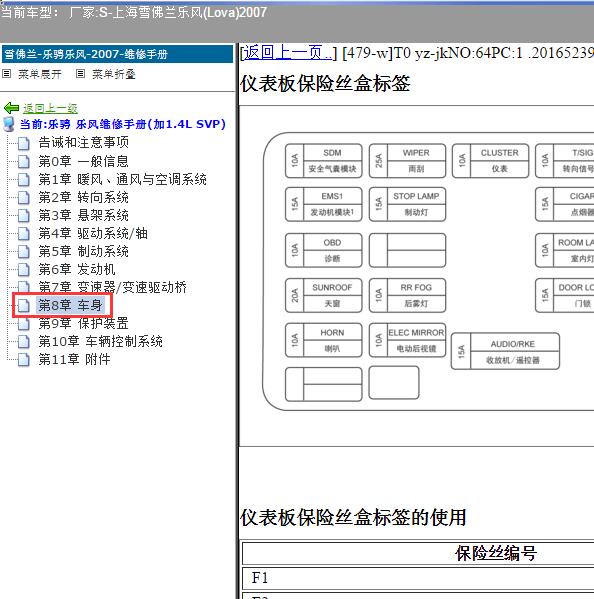Screen dimensions: 594x599
Task: Open 第1章 暖风、通风与空调系统
Action: coord(123,179)
